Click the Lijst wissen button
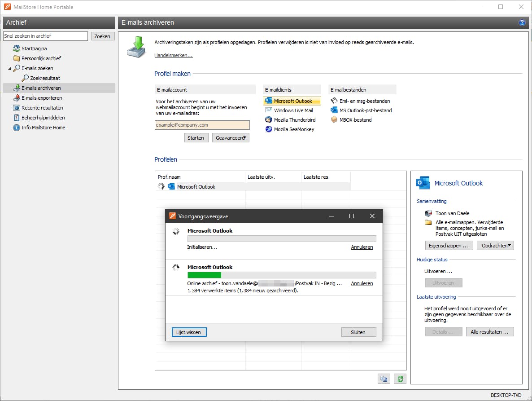532x401 pixels. [189, 332]
